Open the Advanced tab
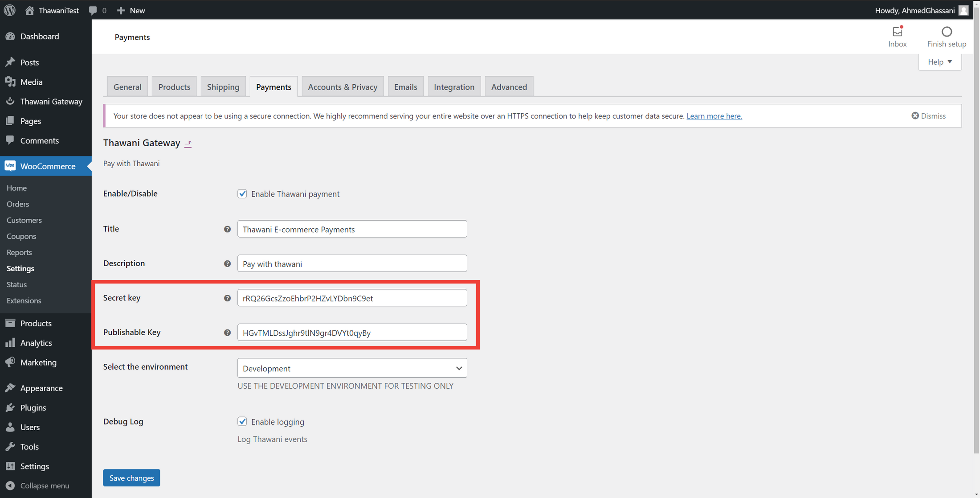 pos(509,87)
